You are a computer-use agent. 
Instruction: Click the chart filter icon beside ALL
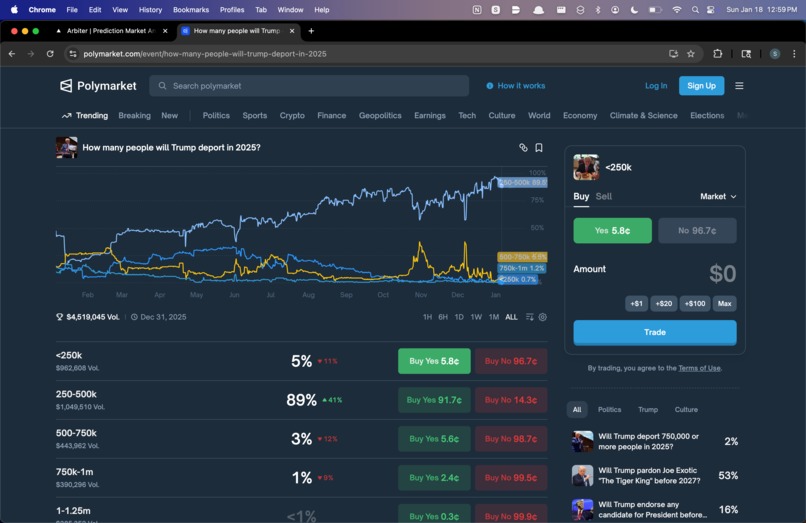pyautogui.click(x=529, y=317)
